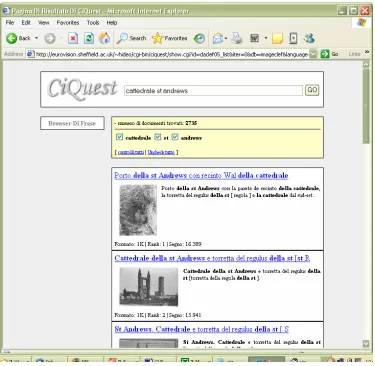
Task: Click the CiQuest search text box
Action: coord(213,91)
